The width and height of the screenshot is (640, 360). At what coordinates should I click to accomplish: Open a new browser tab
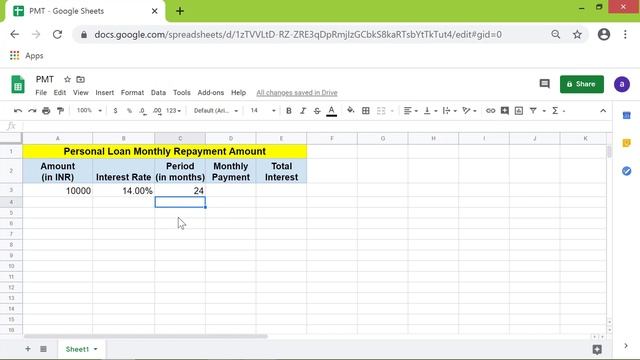(x=180, y=11)
